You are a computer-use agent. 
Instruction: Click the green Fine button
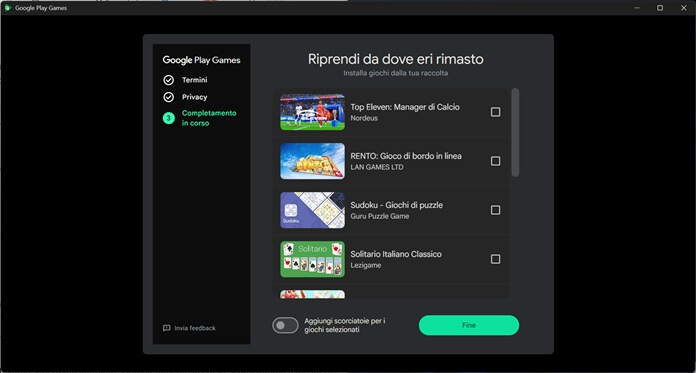pyautogui.click(x=469, y=325)
